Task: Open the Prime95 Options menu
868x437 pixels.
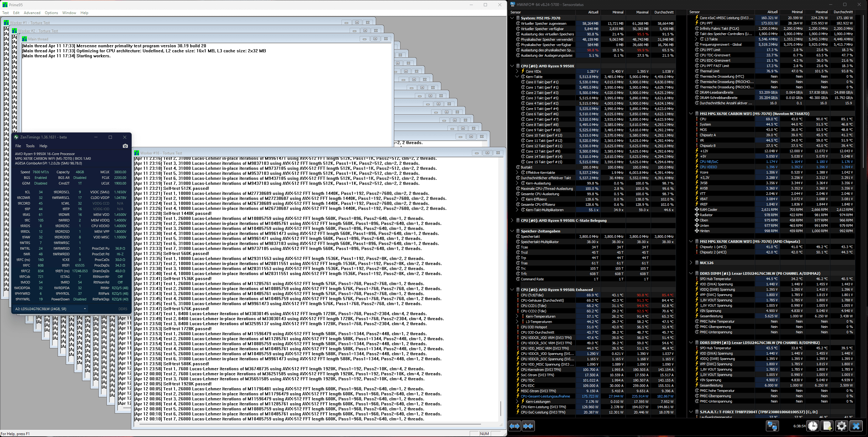Action: 51,13
